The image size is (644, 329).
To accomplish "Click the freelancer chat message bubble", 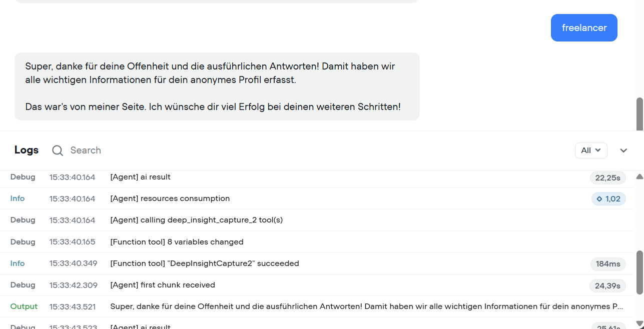I will click(583, 28).
